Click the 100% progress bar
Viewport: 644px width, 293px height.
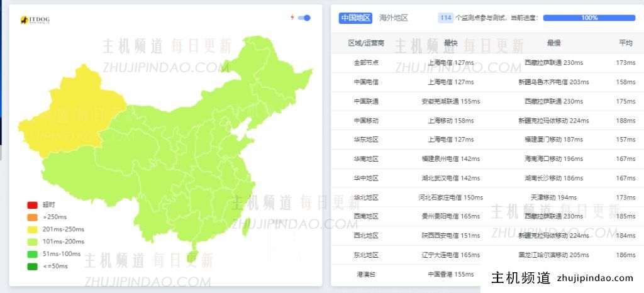pyautogui.click(x=589, y=18)
